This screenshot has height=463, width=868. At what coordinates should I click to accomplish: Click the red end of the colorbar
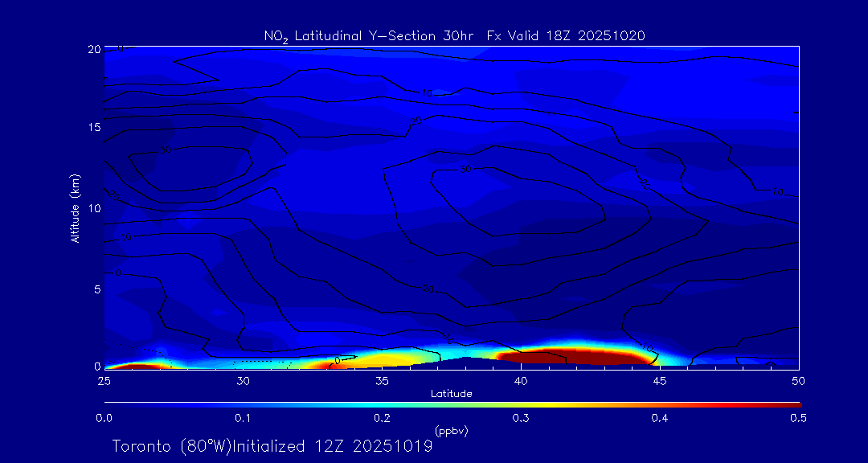[792, 403]
